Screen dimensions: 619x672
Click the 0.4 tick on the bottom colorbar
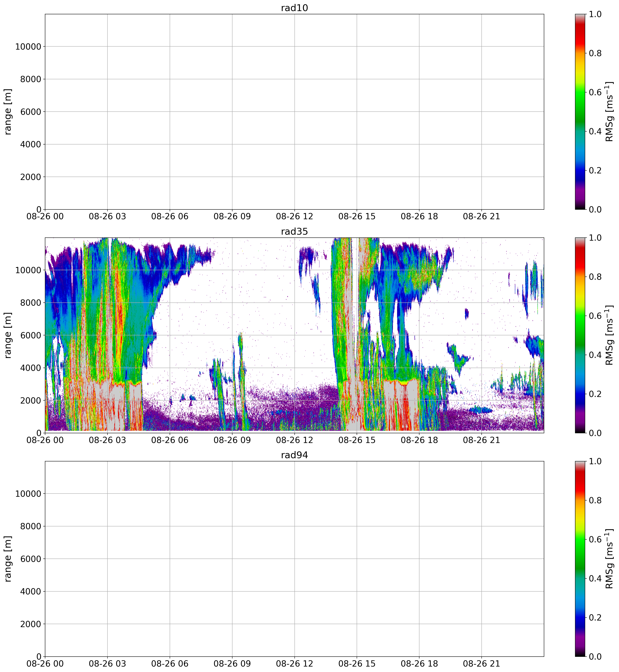(x=595, y=579)
